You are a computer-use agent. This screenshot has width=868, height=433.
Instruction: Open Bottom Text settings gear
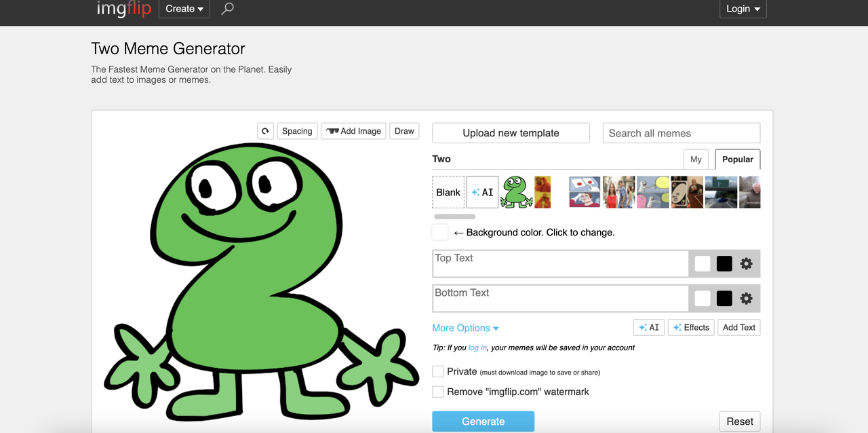point(746,298)
